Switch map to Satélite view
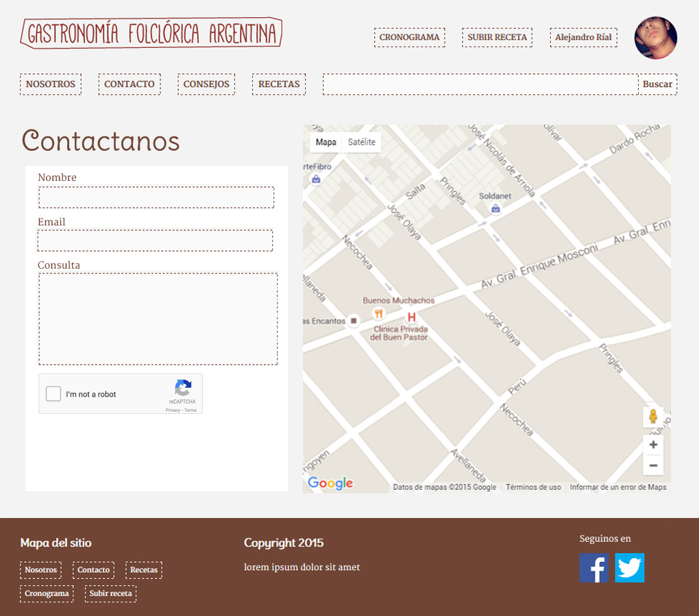The height and width of the screenshot is (616, 699). pos(361,142)
